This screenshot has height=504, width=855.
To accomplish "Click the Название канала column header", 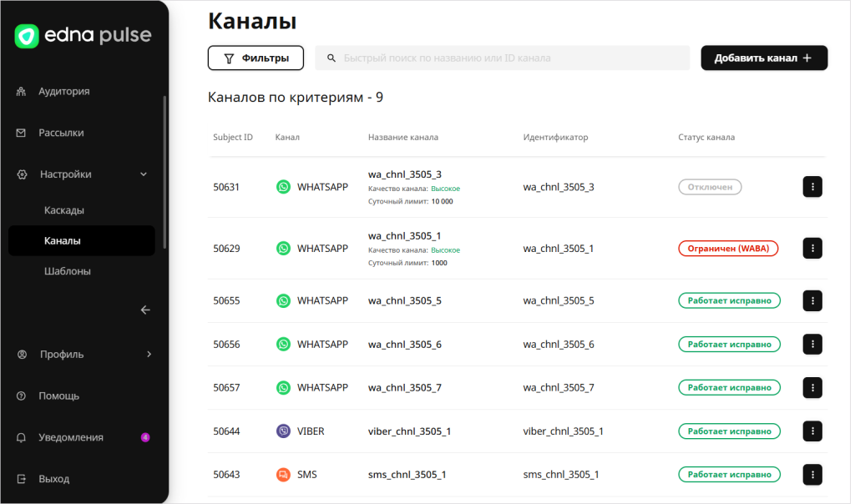I will click(403, 138).
